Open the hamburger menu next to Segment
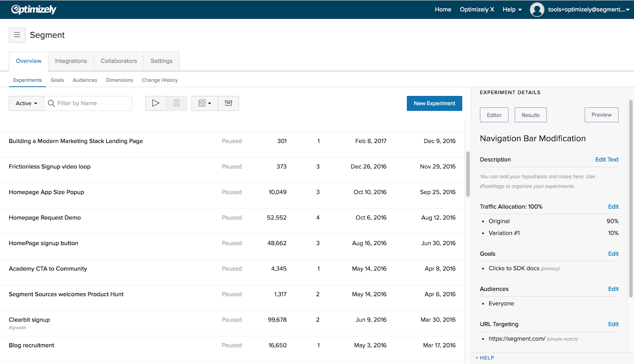 click(17, 35)
